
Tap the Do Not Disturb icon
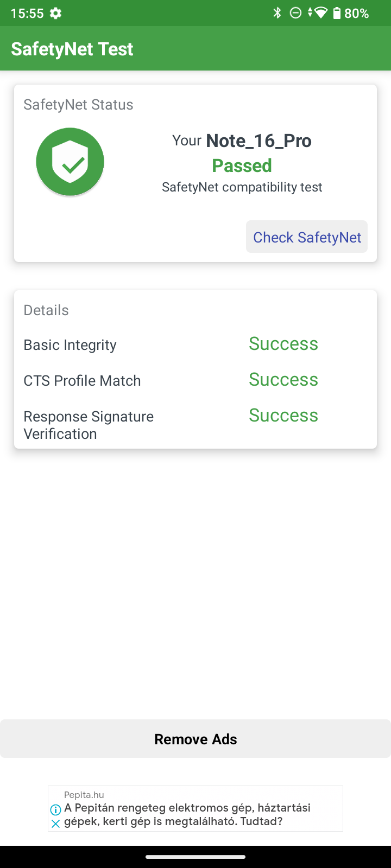coord(295,13)
